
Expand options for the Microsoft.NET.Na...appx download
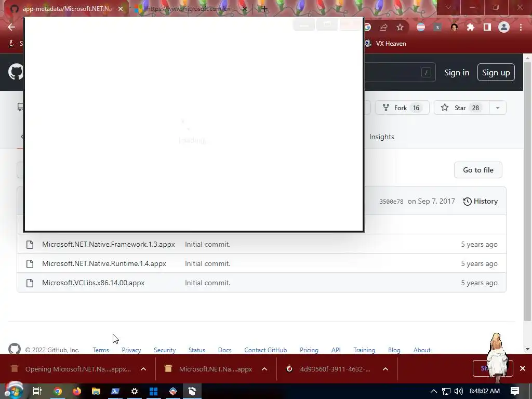coord(264,369)
